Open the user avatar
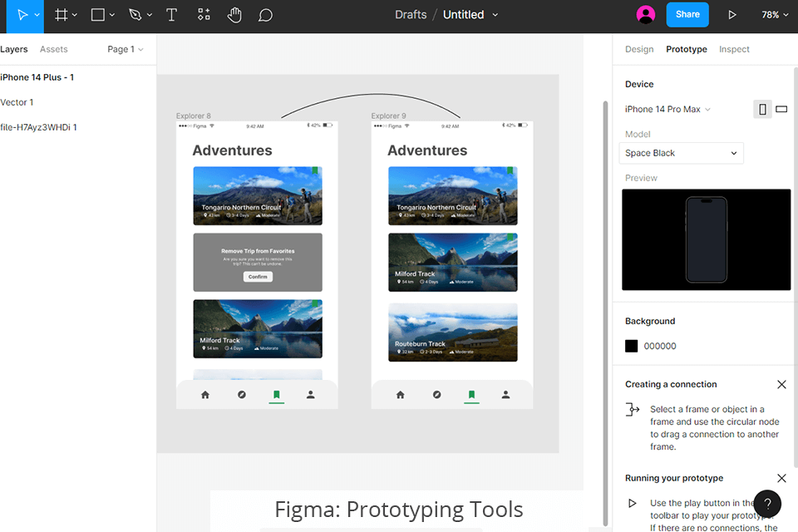Viewport: 798px width, 532px height. click(645, 14)
